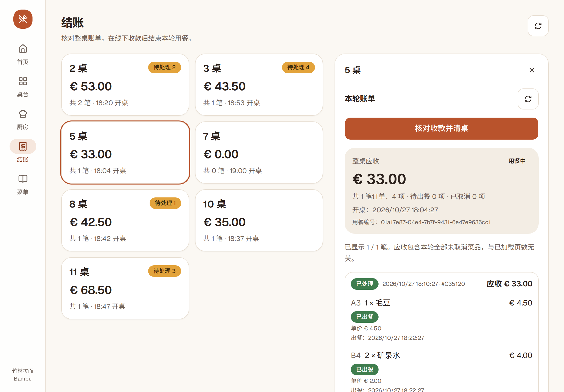
Task: Click 整桌应收 € 33.00 amount
Action: click(x=379, y=179)
